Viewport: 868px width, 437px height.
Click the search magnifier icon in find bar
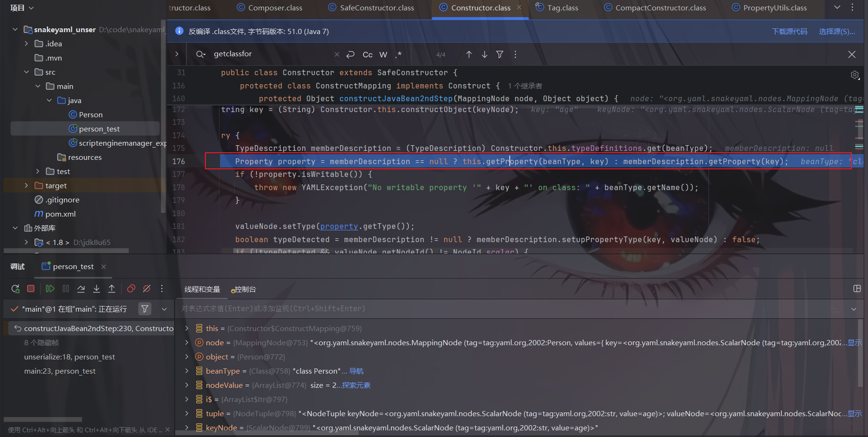tap(201, 54)
